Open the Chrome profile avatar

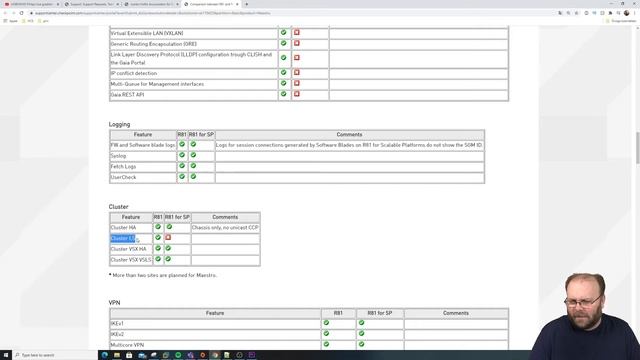(x=627, y=13)
